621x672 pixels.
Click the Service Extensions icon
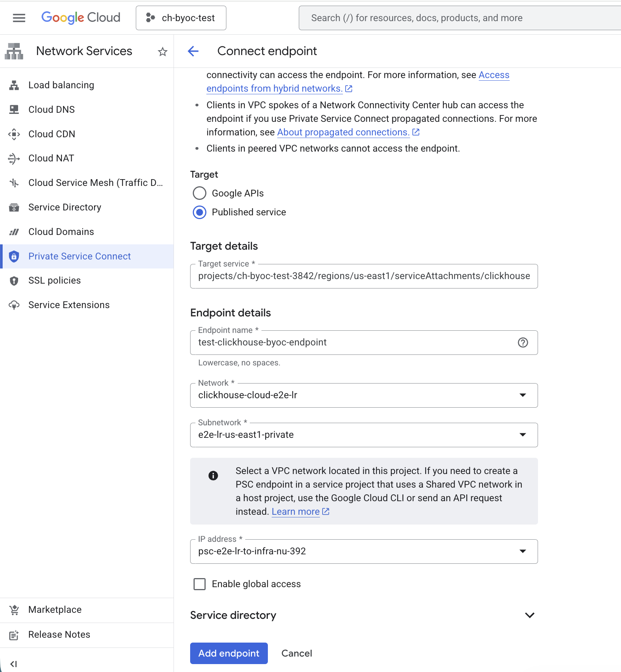click(x=14, y=305)
